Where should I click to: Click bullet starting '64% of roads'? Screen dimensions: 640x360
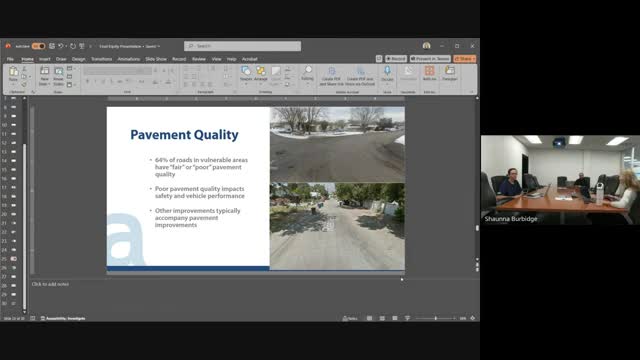tap(201, 167)
